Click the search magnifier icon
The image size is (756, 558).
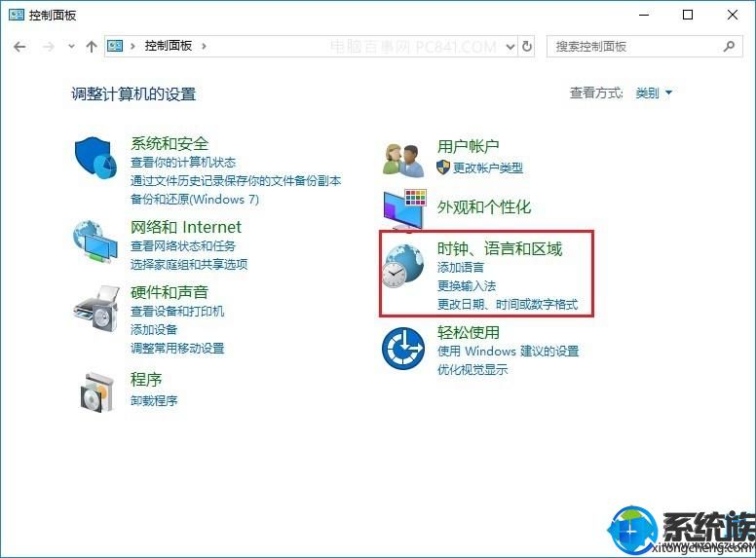pos(729,47)
